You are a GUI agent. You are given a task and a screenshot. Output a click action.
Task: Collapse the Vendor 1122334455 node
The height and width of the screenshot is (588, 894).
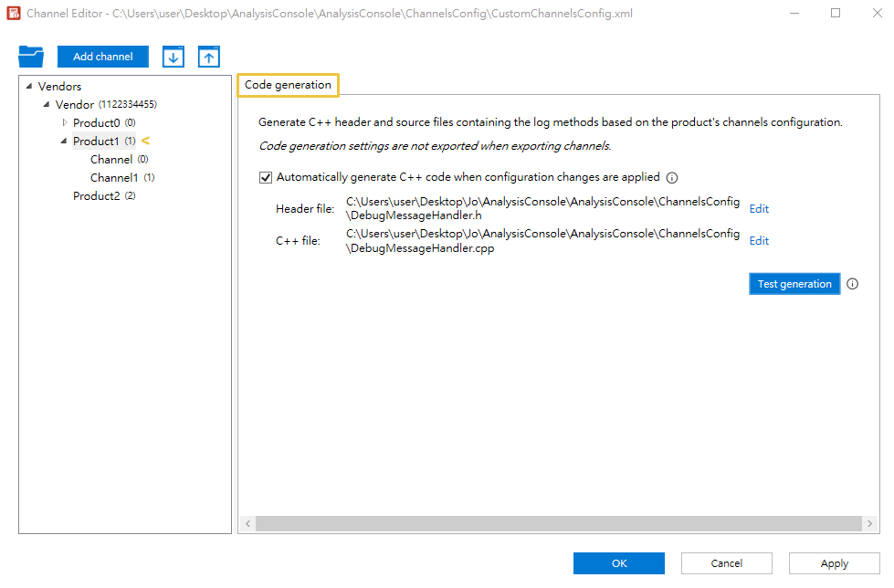pos(47,105)
